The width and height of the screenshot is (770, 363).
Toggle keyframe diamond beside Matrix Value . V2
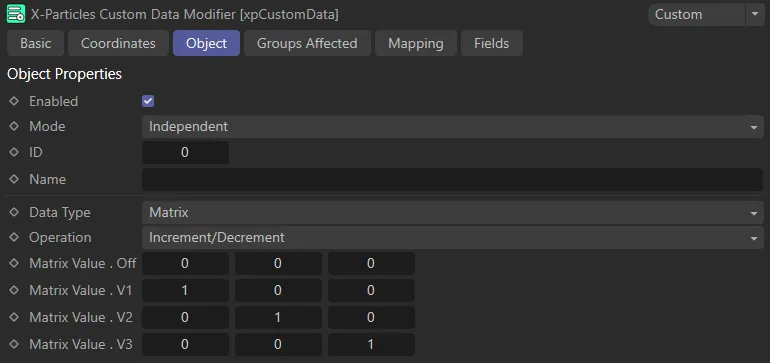tap(14, 317)
